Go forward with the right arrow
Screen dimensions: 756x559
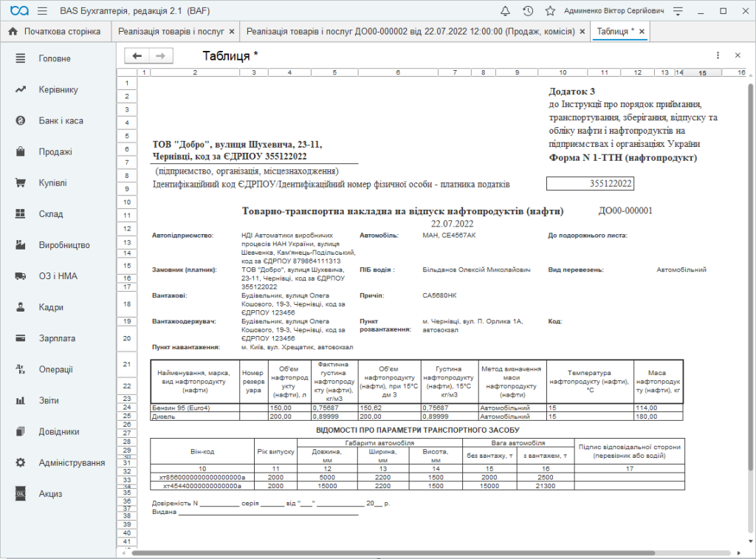(160, 56)
